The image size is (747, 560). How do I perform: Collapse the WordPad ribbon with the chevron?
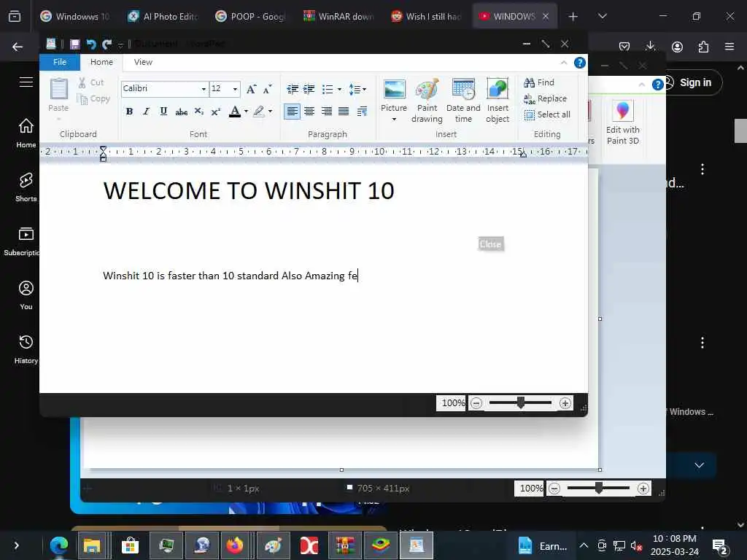(x=564, y=63)
